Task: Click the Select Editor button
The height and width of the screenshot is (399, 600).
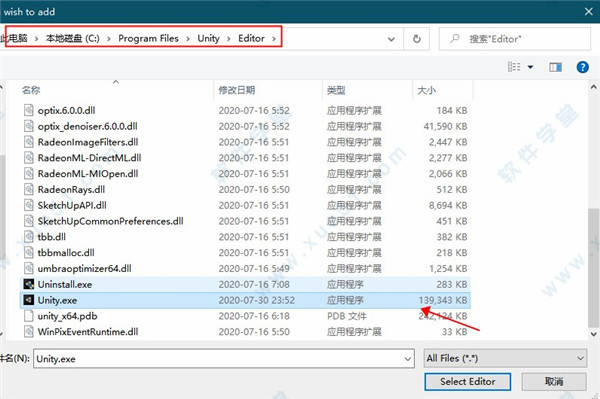Action: tap(468, 381)
